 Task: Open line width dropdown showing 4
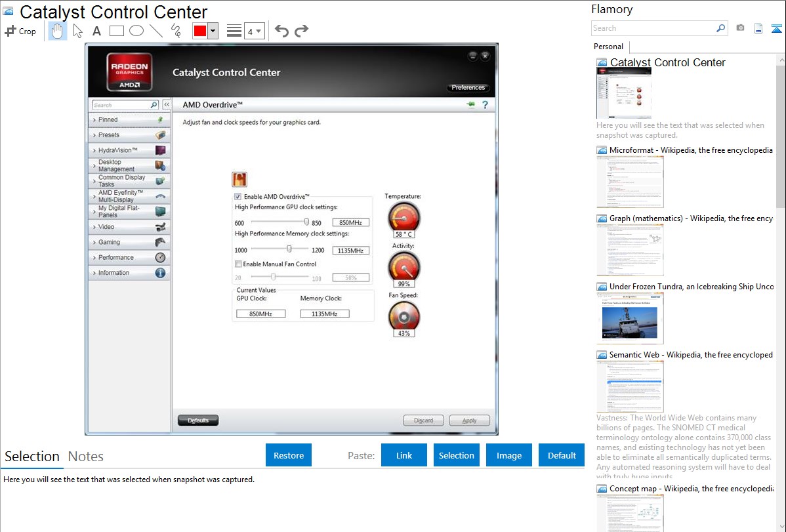tap(254, 31)
